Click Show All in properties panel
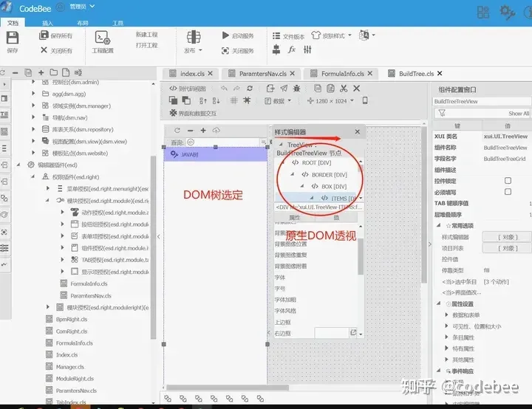 point(519,114)
